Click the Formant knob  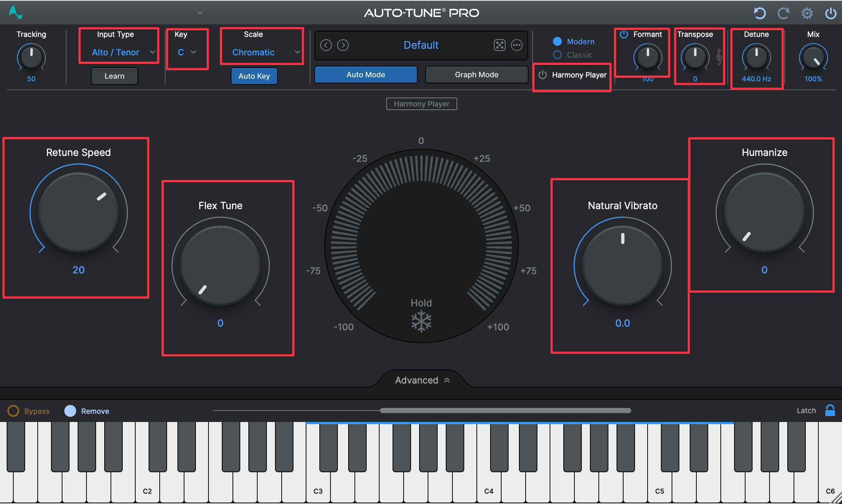[648, 57]
